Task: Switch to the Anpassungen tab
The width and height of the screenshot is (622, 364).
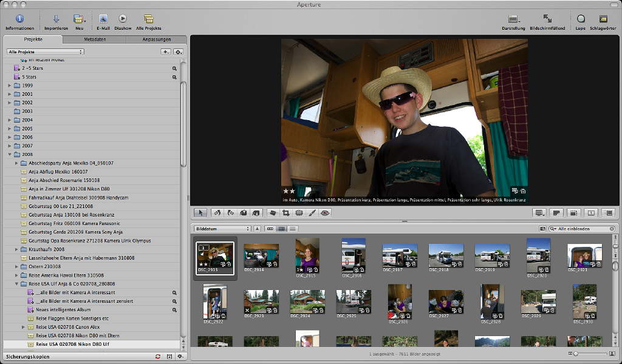Action: coord(157,39)
